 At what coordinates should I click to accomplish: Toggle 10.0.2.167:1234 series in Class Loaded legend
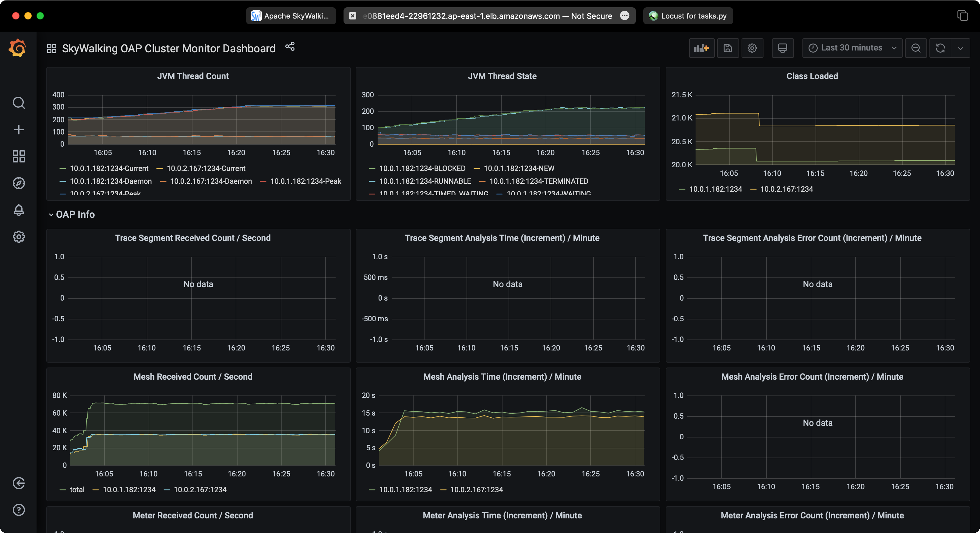tap(786, 189)
